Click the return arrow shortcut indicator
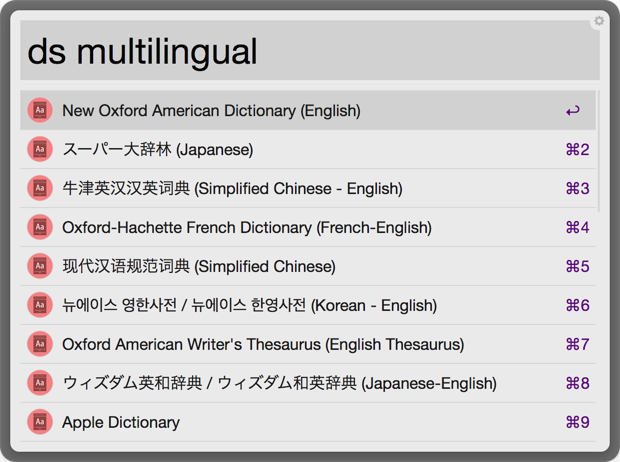This screenshot has height=462, width=620. [x=573, y=111]
